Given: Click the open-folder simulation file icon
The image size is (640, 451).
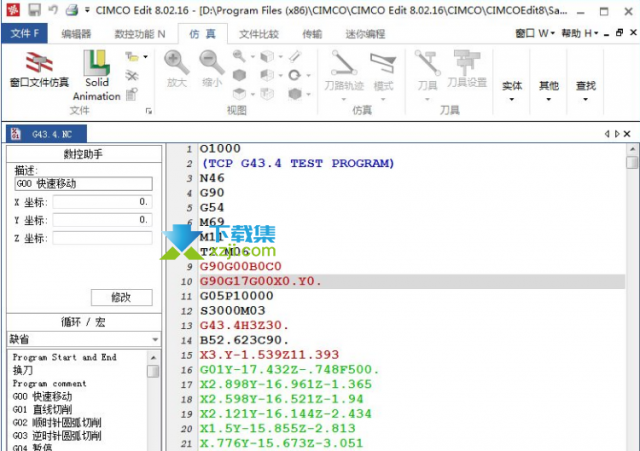Looking at the screenshot, I should pos(132,56).
